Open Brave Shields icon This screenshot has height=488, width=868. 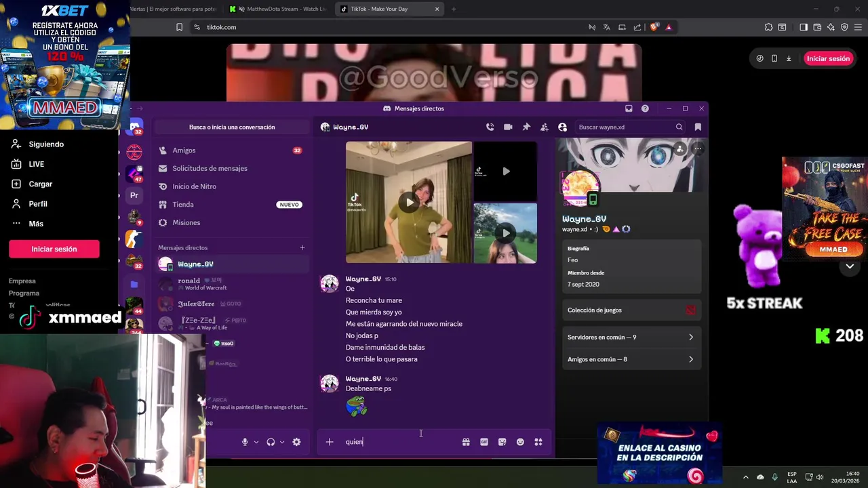click(654, 27)
